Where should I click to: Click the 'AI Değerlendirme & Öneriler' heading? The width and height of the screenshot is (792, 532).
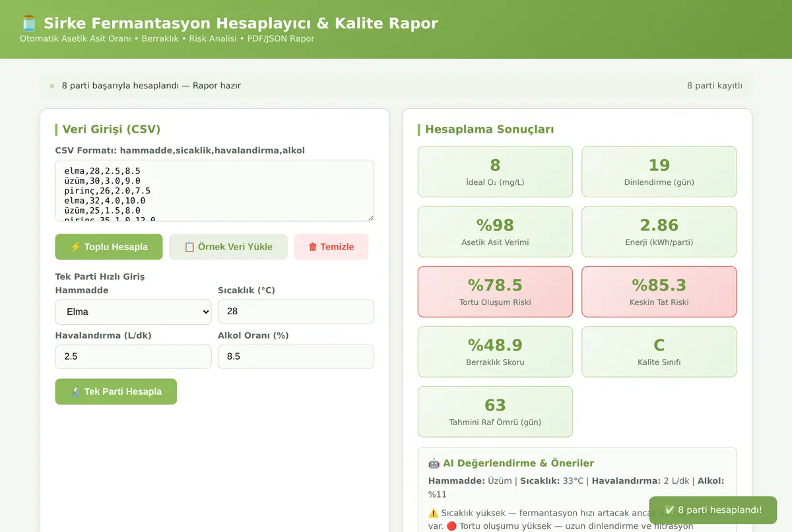coord(518,463)
